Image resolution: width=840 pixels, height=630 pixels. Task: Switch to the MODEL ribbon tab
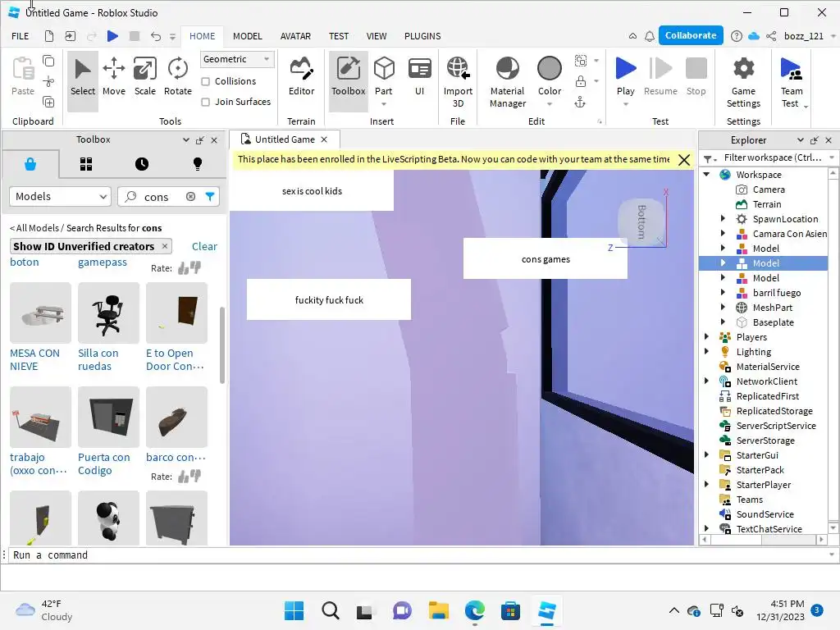pos(247,36)
